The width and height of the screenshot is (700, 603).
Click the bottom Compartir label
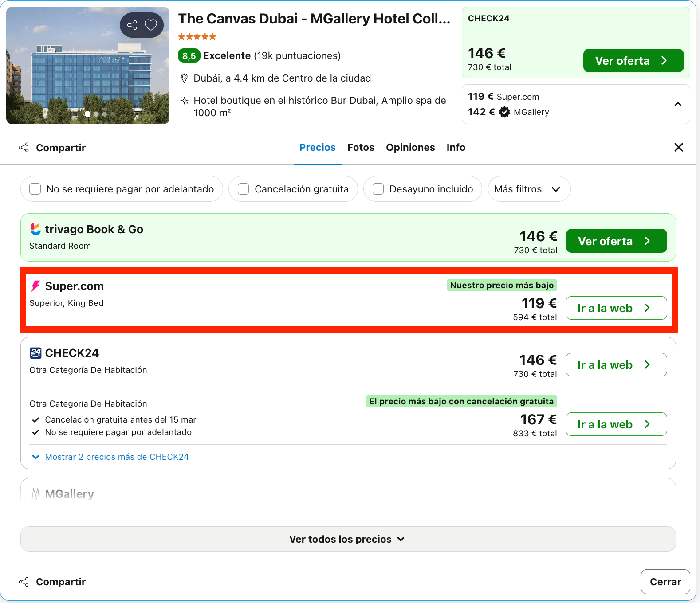point(61,582)
